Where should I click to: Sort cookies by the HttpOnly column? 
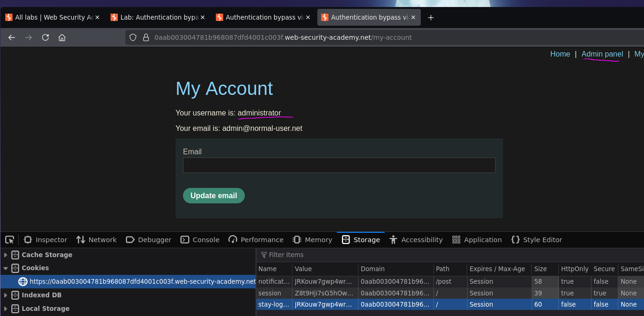(575, 269)
